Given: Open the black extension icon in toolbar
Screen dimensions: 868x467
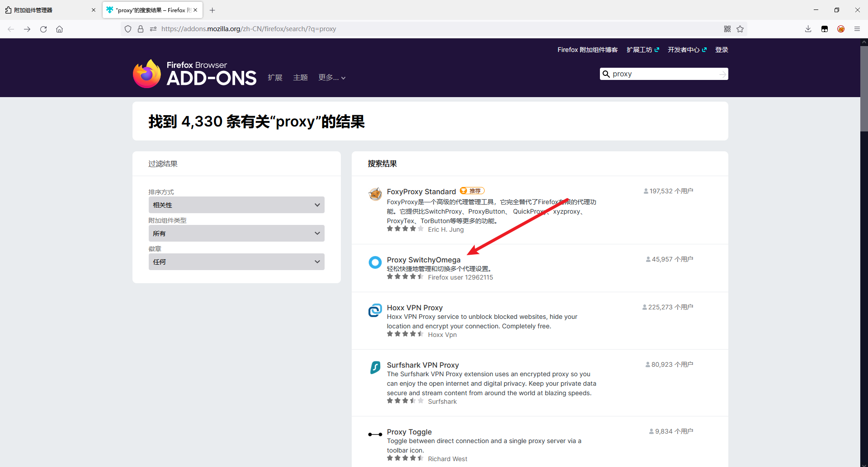Looking at the screenshot, I should (x=825, y=29).
